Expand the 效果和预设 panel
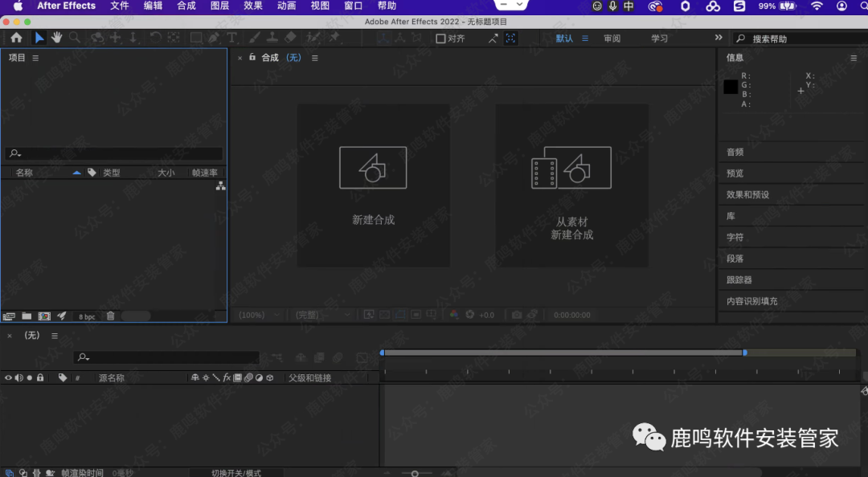 pos(747,194)
